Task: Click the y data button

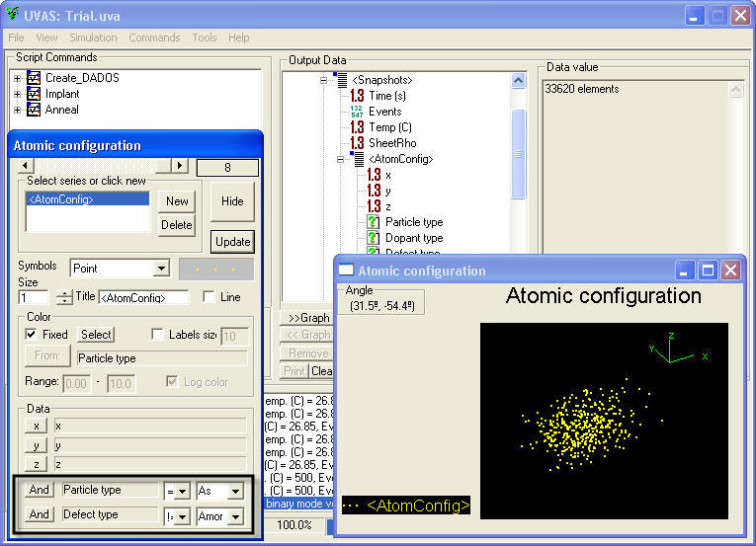Action: pyautogui.click(x=37, y=445)
